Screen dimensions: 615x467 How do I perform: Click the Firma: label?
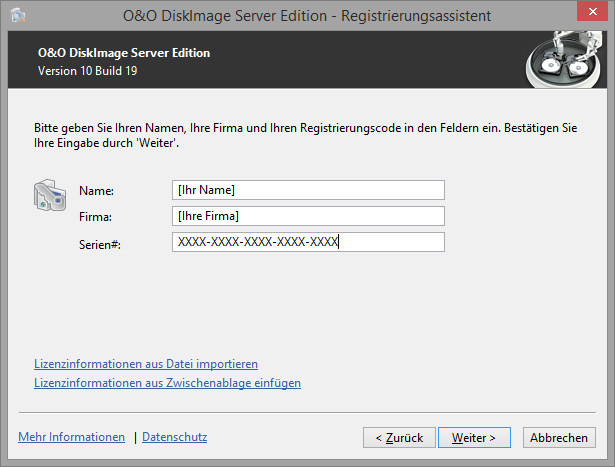click(95, 216)
